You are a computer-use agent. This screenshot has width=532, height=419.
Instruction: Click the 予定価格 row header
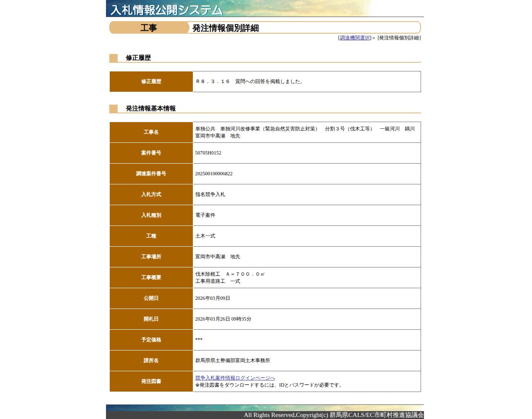pyautogui.click(x=151, y=340)
